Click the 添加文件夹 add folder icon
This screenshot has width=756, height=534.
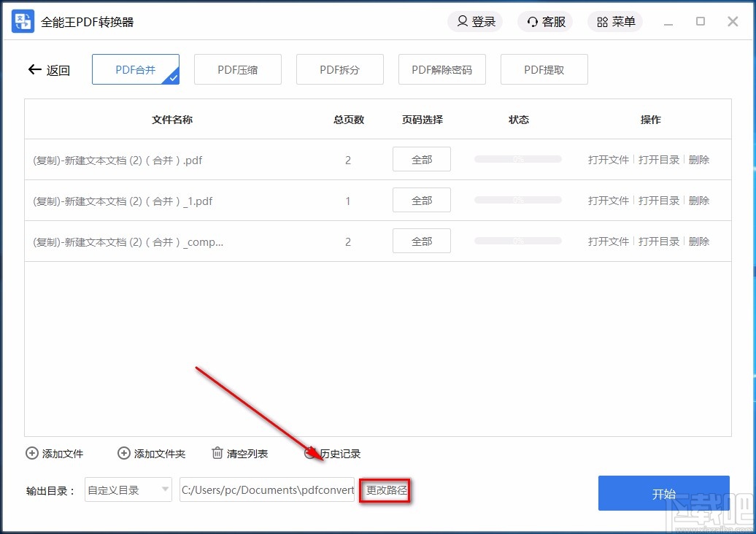pyautogui.click(x=124, y=453)
